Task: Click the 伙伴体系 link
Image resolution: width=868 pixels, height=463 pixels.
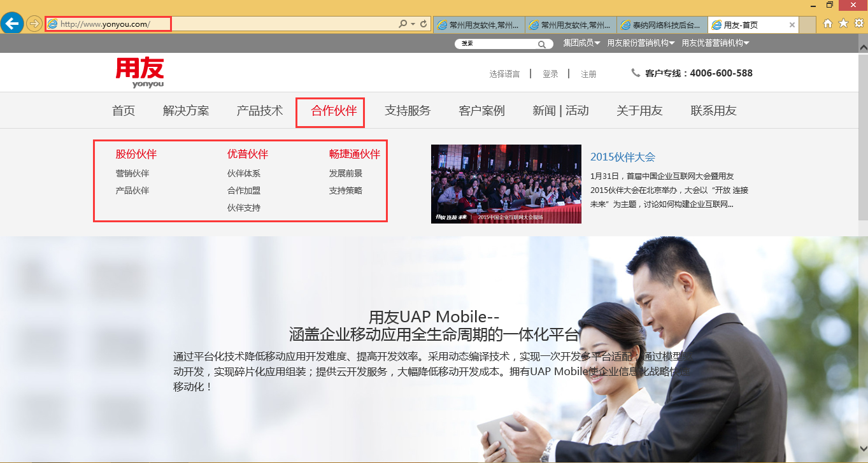Action: point(244,173)
